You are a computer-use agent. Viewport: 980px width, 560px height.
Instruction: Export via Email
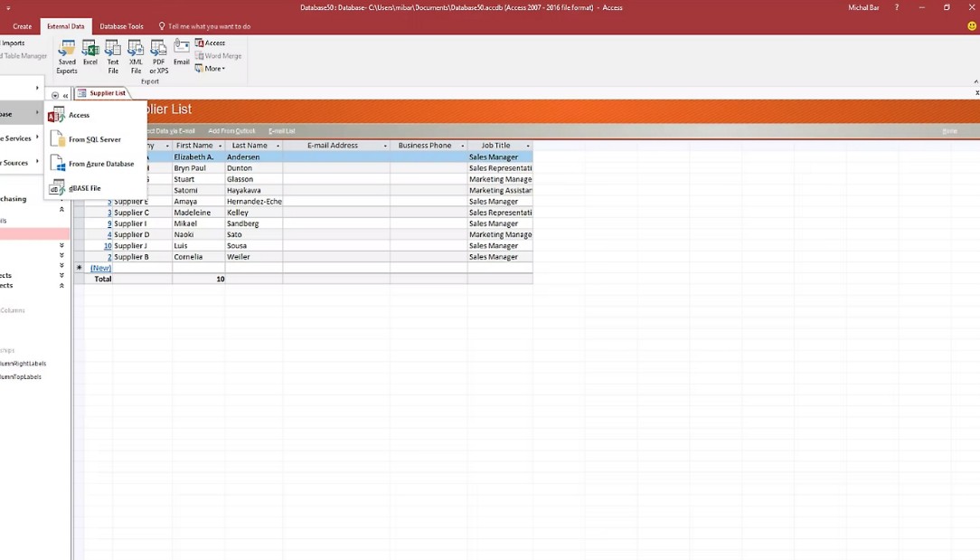coord(181,53)
